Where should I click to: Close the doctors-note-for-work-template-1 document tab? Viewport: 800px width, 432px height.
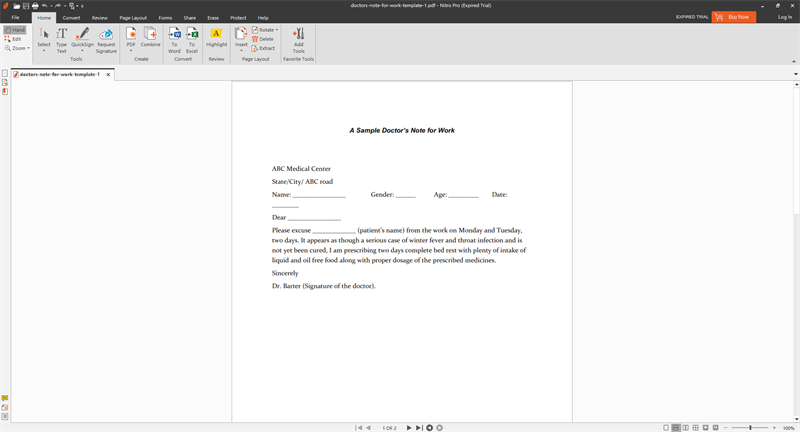point(108,74)
